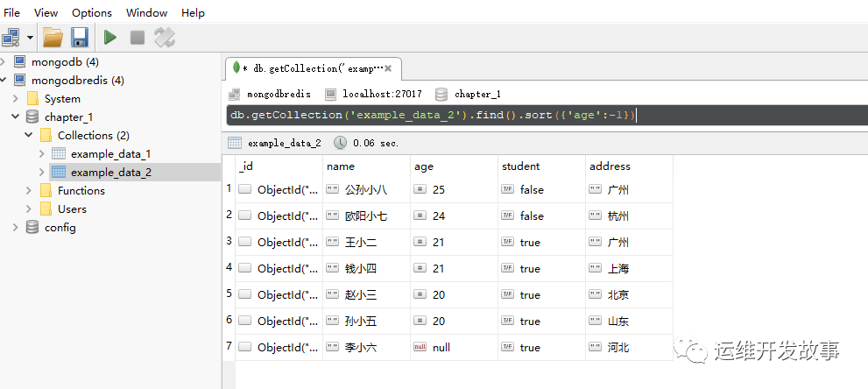Viewport: 868px width, 389px height.
Task: Click the Stop toolbar icon
Action: click(x=138, y=38)
